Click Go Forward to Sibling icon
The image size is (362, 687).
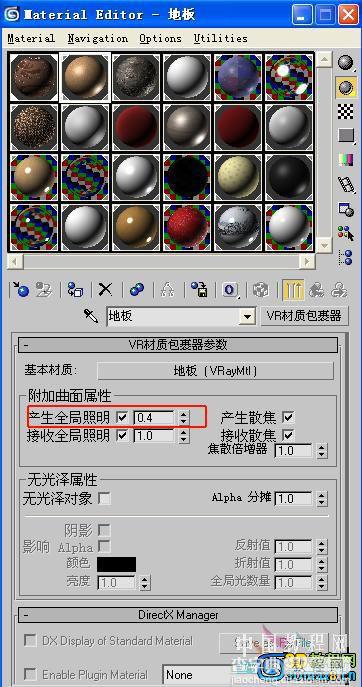[339, 290]
